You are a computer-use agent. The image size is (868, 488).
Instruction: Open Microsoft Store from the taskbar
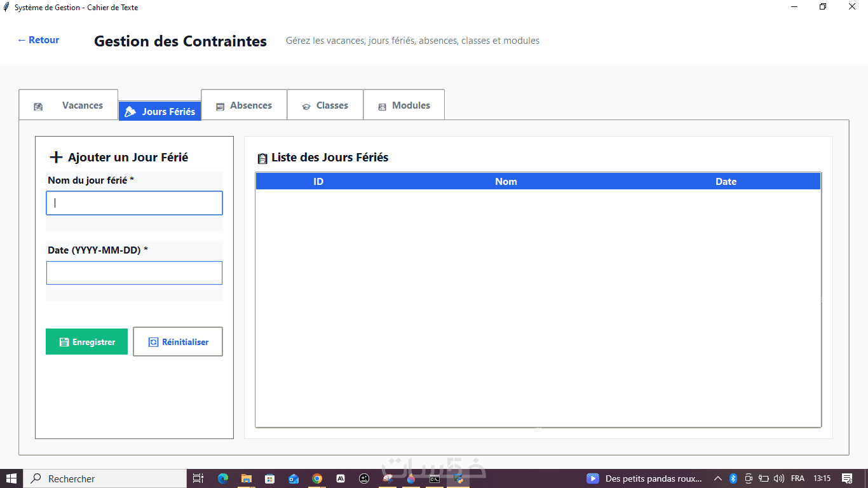click(x=269, y=478)
